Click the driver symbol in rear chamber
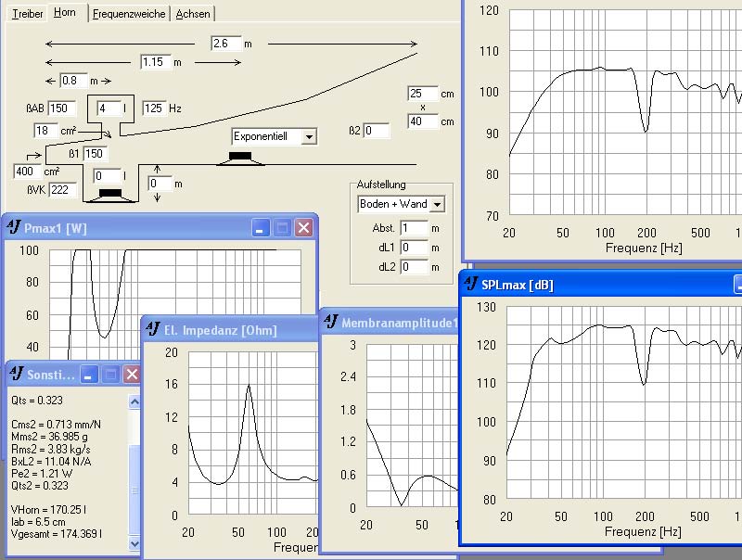The width and height of the screenshot is (742, 560). pyautogui.click(x=110, y=196)
